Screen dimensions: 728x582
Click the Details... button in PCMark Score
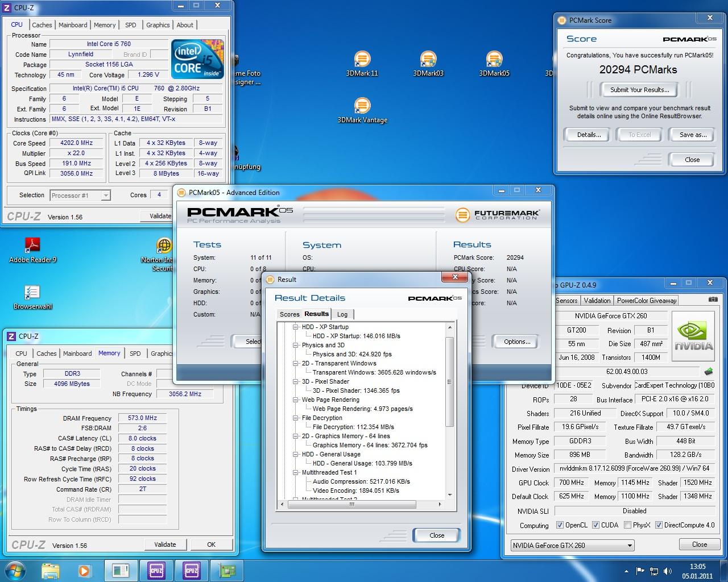589,135
